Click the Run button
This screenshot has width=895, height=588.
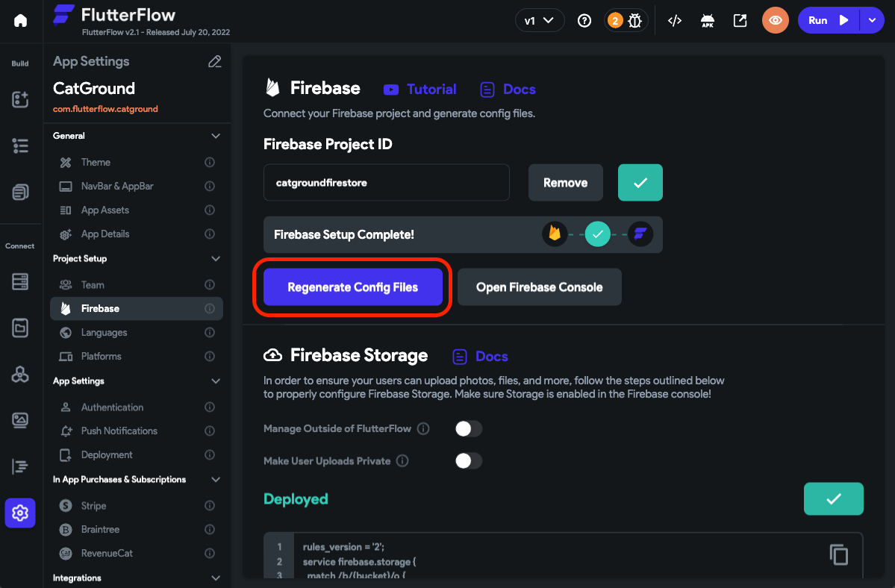click(x=829, y=21)
